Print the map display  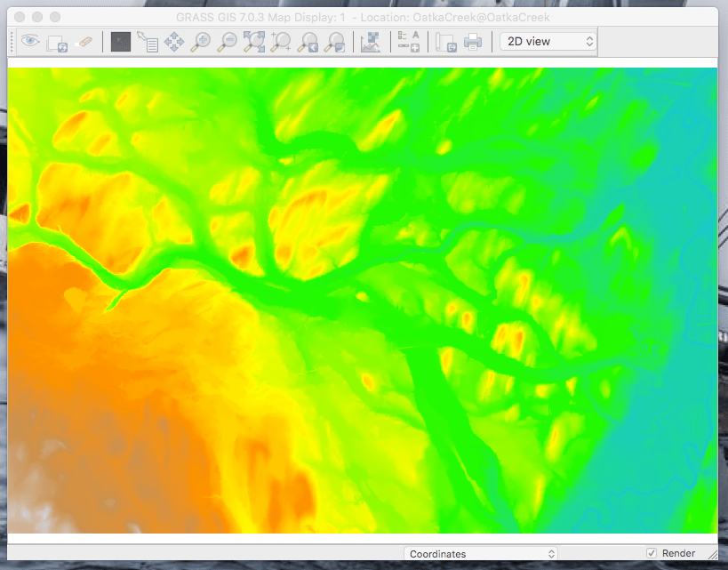pos(472,41)
